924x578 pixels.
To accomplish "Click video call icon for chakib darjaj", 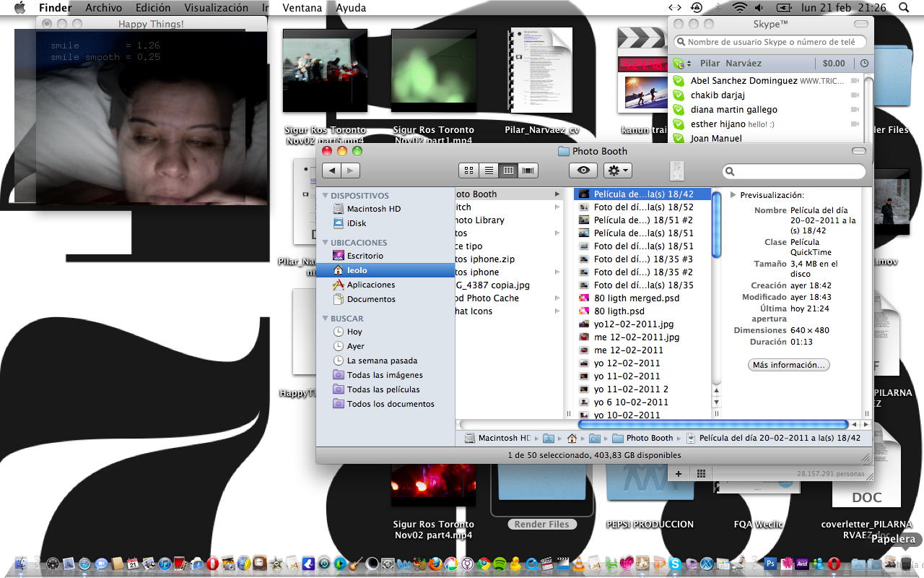I will pos(855,95).
